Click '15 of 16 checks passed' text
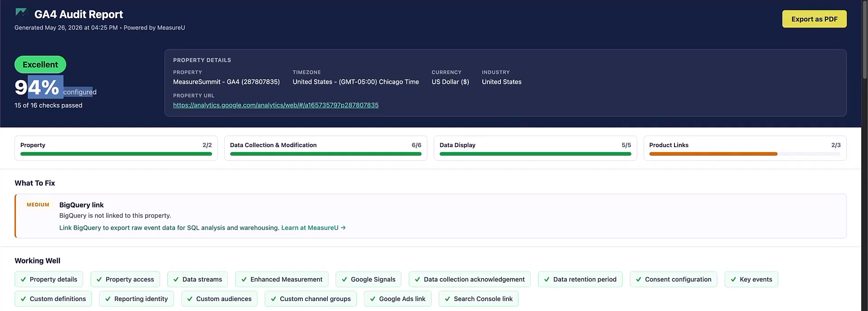This screenshot has height=311, width=868. [x=48, y=105]
